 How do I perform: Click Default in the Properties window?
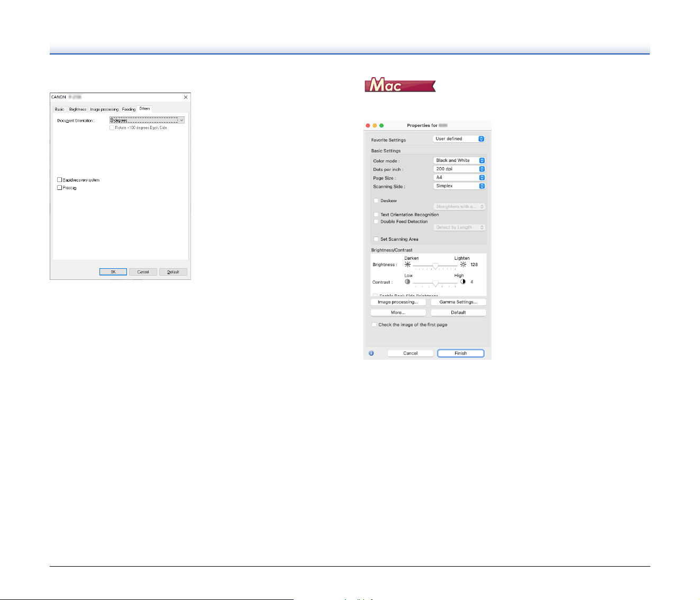(458, 312)
